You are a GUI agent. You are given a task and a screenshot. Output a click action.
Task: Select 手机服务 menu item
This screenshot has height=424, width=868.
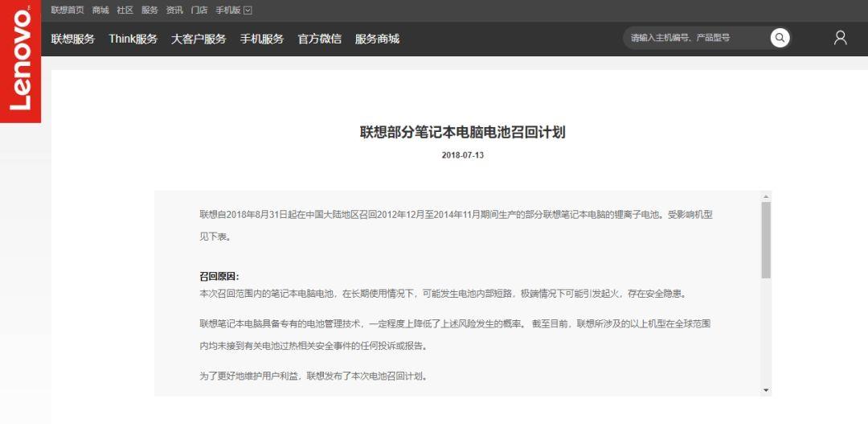point(262,39)
